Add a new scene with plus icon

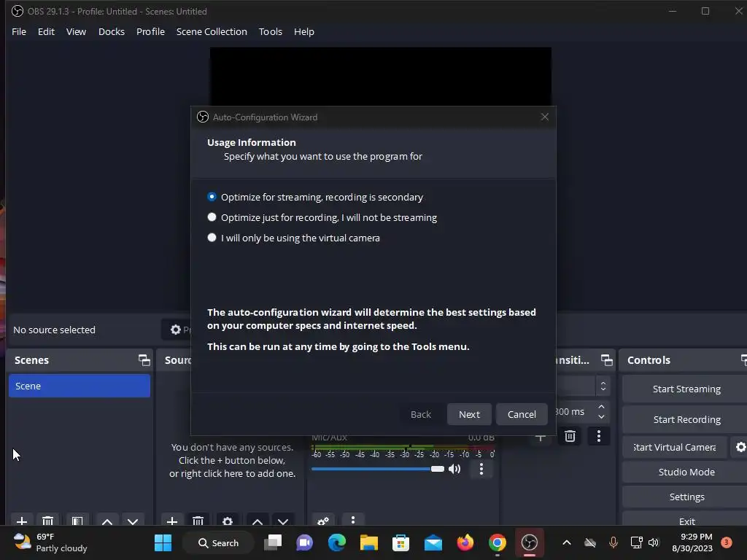21,521
